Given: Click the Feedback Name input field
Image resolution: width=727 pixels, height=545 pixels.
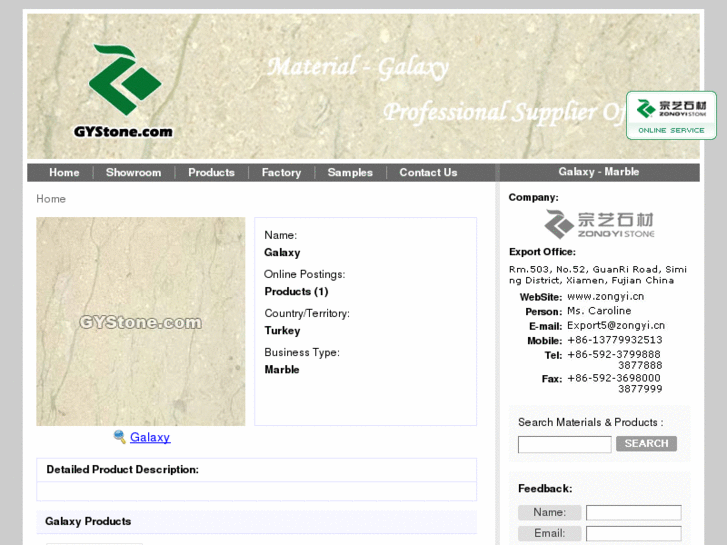Looking at the screenshot, I should 633,513.
